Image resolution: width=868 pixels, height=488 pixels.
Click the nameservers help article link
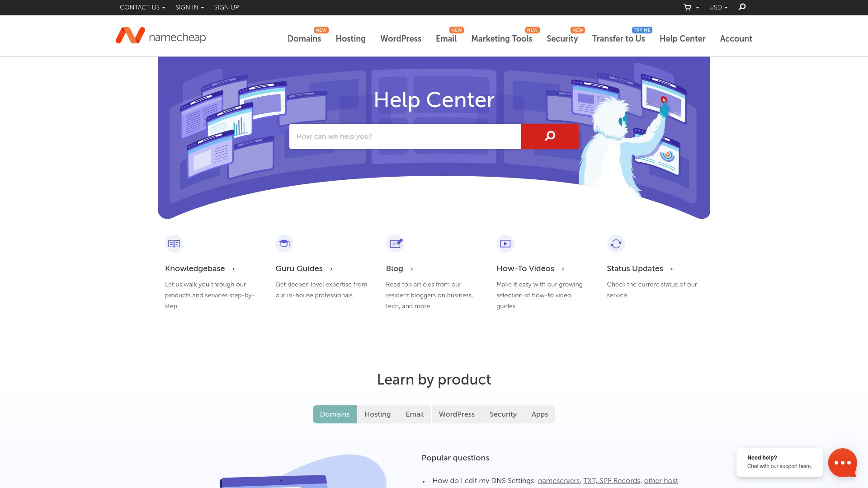(x=559, y=481)
